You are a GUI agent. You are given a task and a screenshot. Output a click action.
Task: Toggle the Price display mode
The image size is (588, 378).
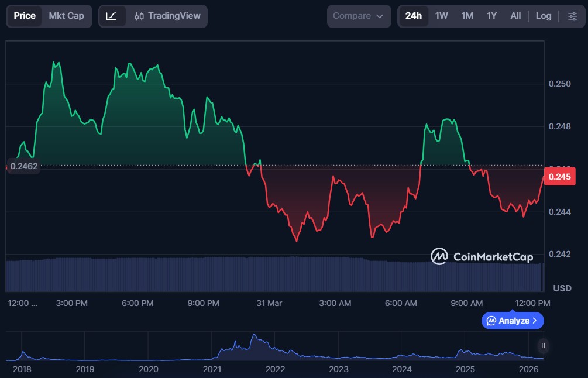click(x=24, y=16)
